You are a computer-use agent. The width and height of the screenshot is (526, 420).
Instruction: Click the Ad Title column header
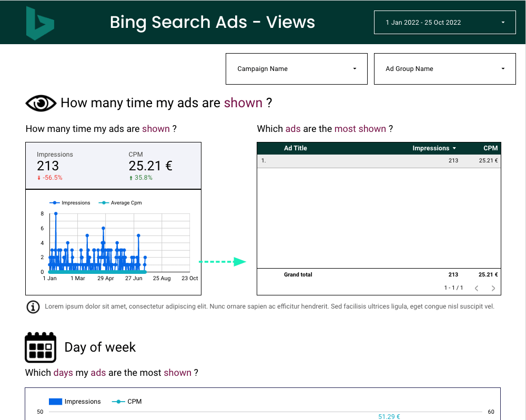click(295, 148)
